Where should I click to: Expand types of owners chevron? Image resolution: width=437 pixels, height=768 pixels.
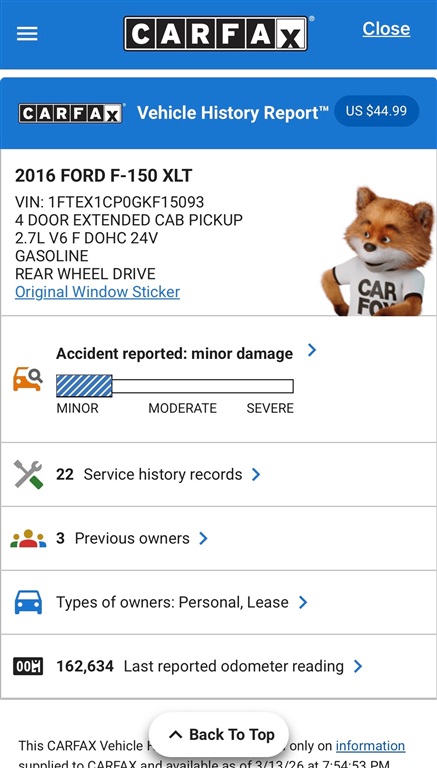coord(303,602)
